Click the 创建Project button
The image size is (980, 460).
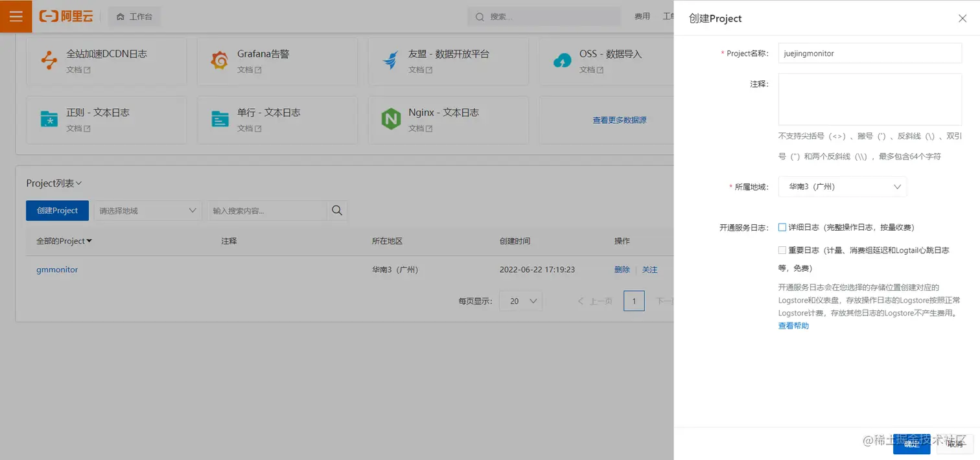[57, 211]
